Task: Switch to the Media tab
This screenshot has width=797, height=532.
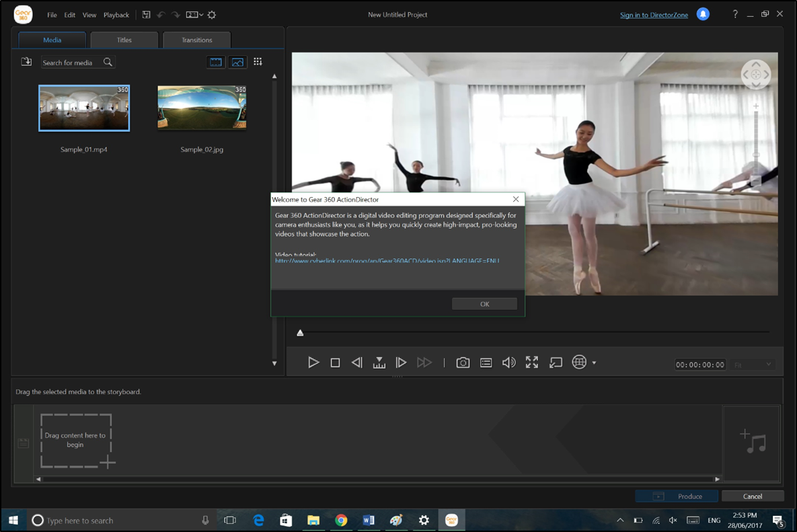Action: 52,40
